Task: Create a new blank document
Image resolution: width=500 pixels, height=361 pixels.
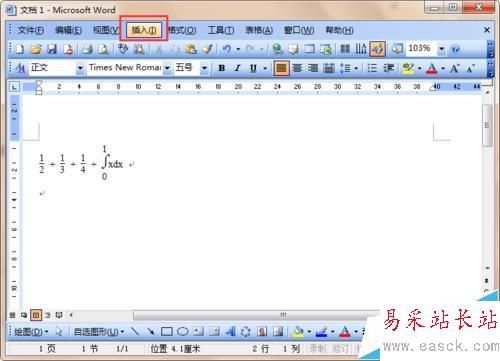Action: (20, 49)
